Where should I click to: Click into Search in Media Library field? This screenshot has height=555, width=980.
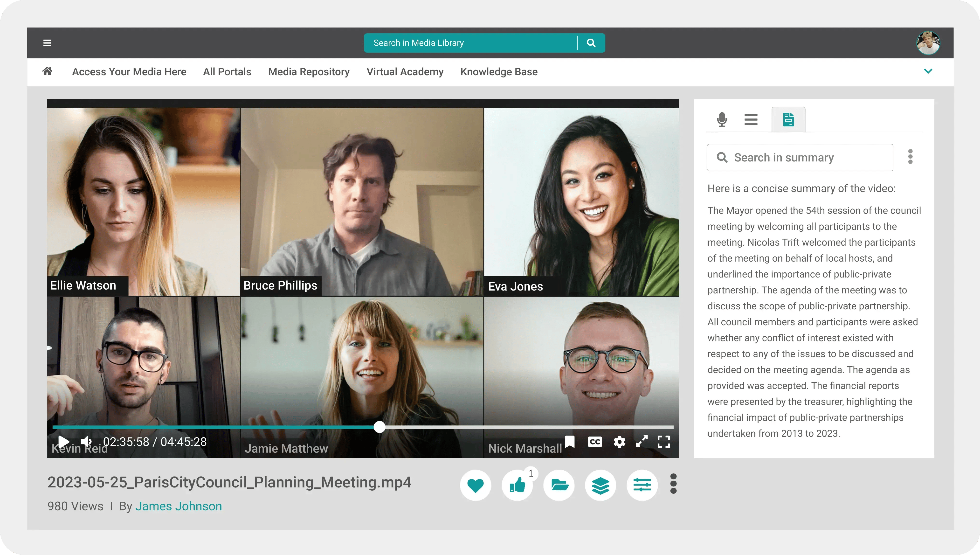click(470, 43)
